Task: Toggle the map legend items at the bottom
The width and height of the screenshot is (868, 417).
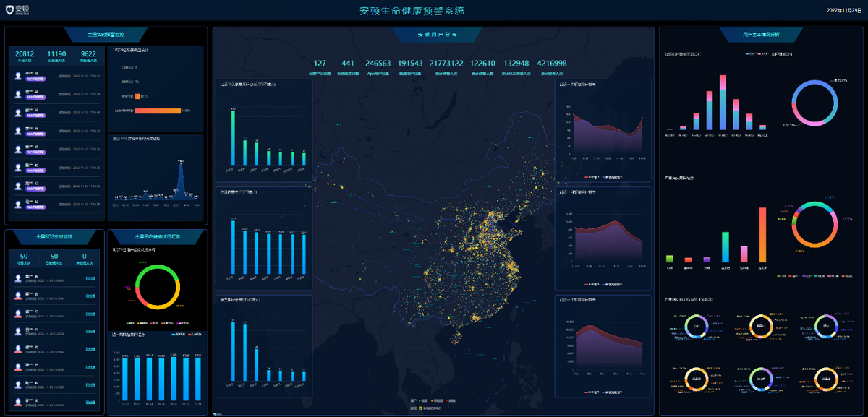Action: 433,400
